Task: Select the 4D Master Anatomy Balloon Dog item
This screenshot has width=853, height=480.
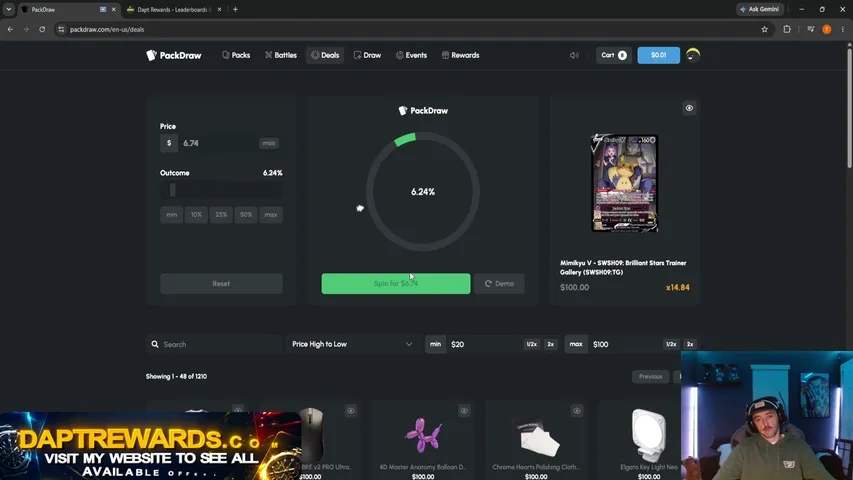Action: click(423, 440)
